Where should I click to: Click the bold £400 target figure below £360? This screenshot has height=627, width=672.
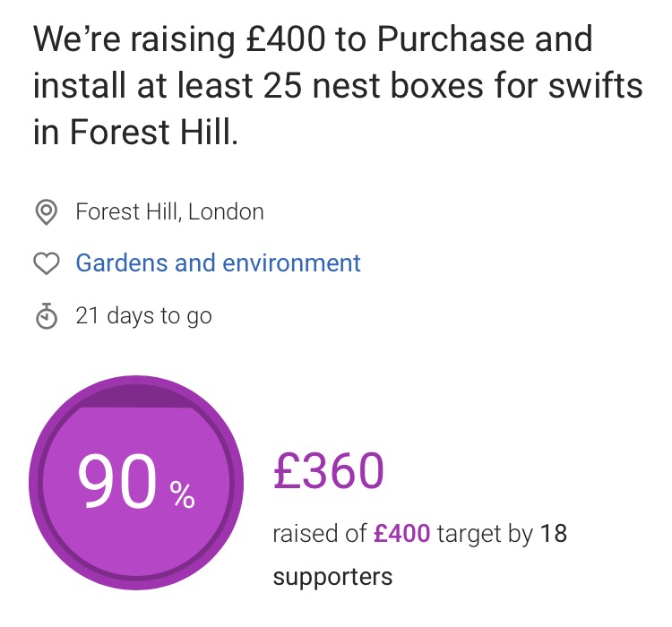click(402, 535)
